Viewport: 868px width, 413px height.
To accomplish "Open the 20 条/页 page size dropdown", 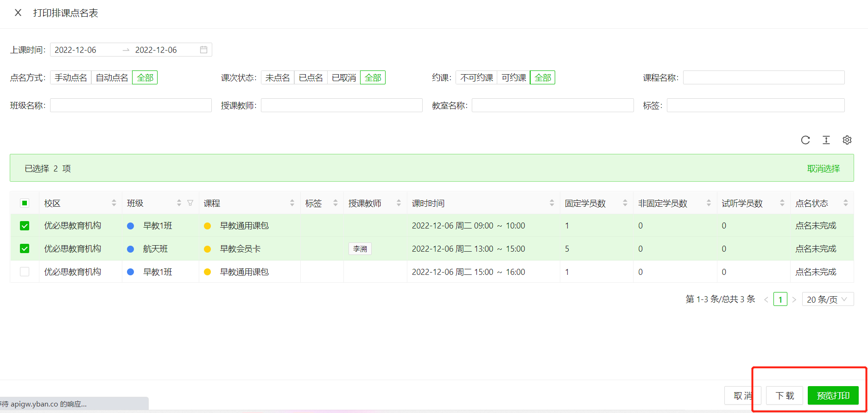I will (x=828, y=299).
